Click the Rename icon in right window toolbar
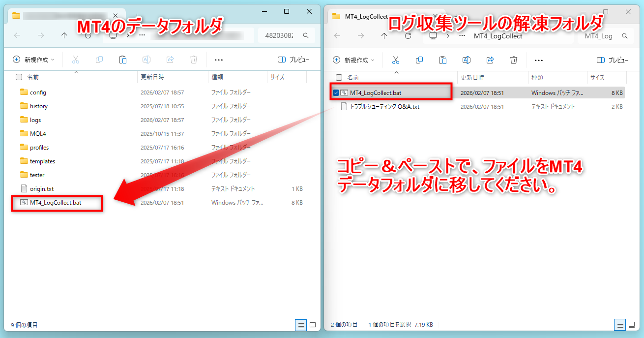644x338 pixels. pyautogui.click(x=467, y=60)
